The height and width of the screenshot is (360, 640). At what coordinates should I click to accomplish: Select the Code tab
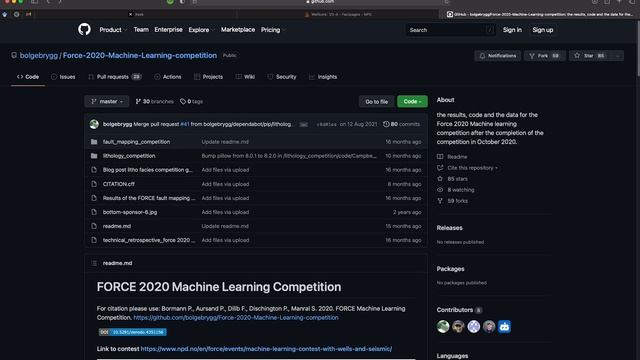click(28, 77)
